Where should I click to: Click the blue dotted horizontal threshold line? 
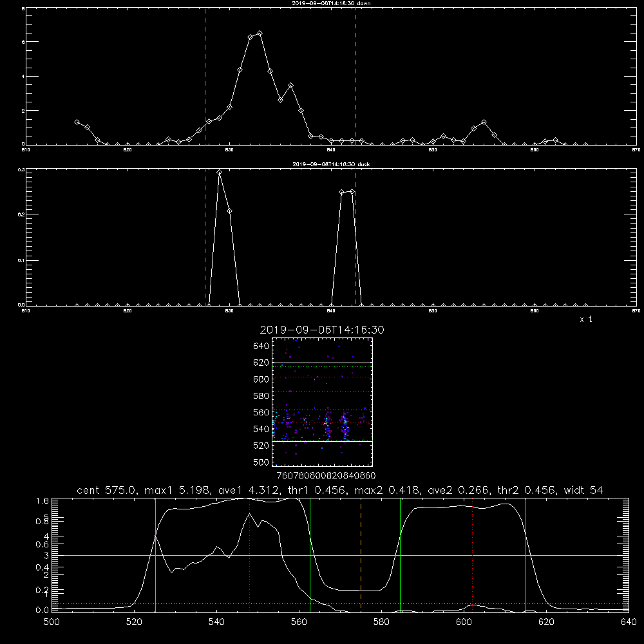(340, 604)
